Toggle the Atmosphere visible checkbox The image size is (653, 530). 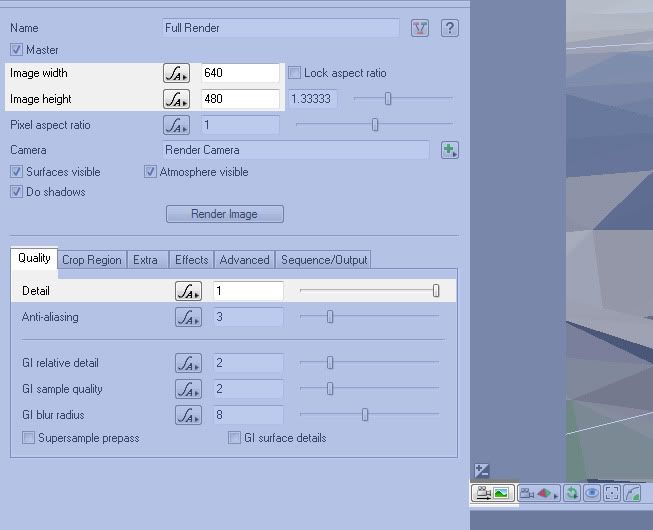click(x=151, y=172)
